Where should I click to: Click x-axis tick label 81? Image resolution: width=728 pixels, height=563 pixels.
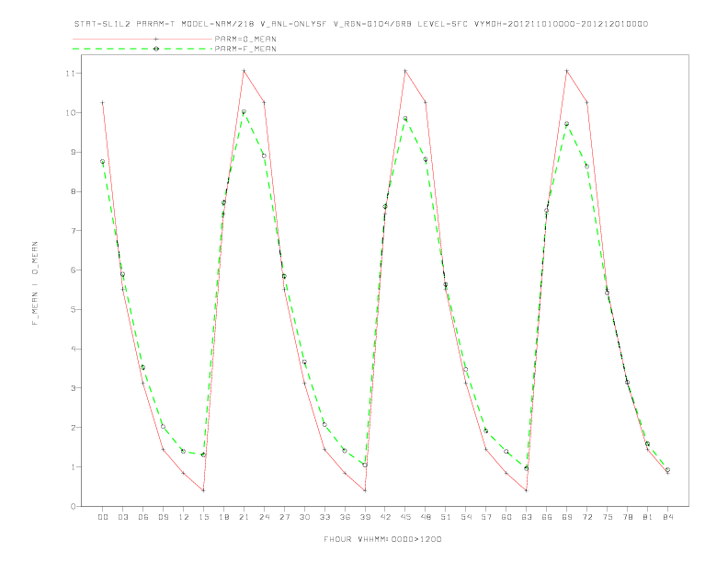648,517
